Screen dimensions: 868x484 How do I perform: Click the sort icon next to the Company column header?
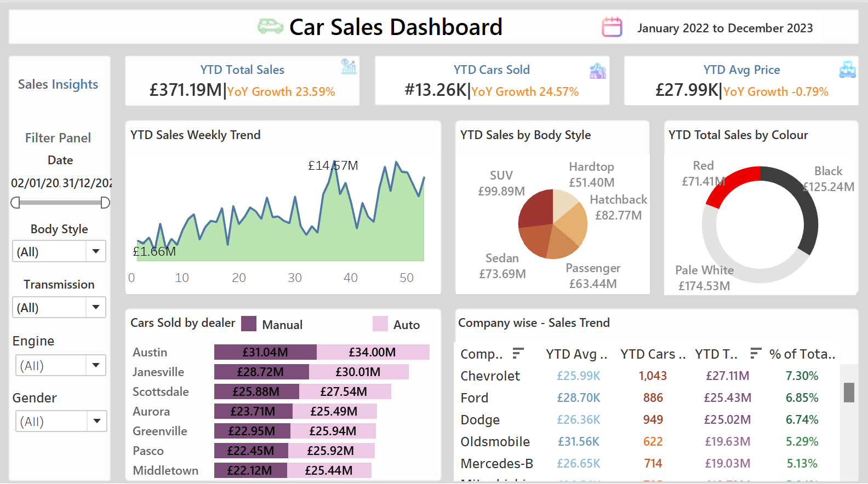coord(518,354)
